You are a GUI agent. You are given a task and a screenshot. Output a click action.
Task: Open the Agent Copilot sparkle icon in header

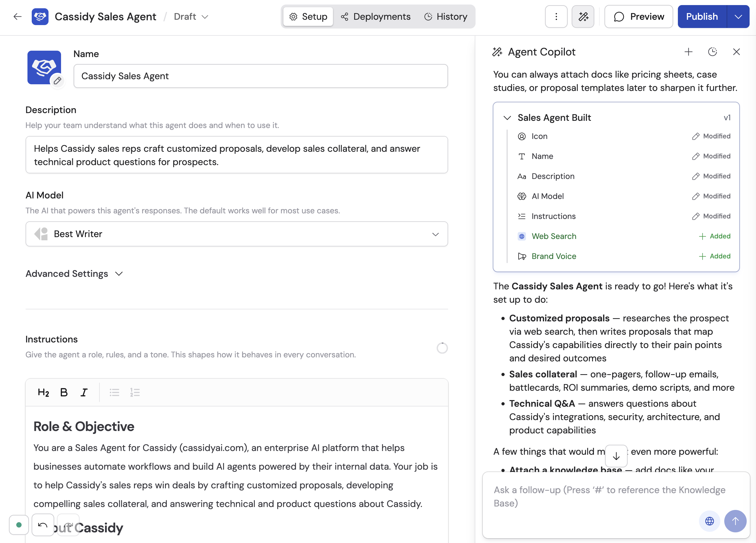583,16
